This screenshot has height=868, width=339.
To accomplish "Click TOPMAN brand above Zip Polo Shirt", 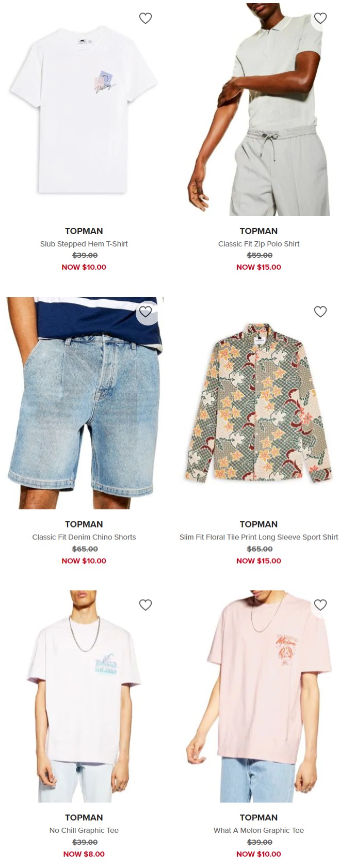I will tap(259, 231).
